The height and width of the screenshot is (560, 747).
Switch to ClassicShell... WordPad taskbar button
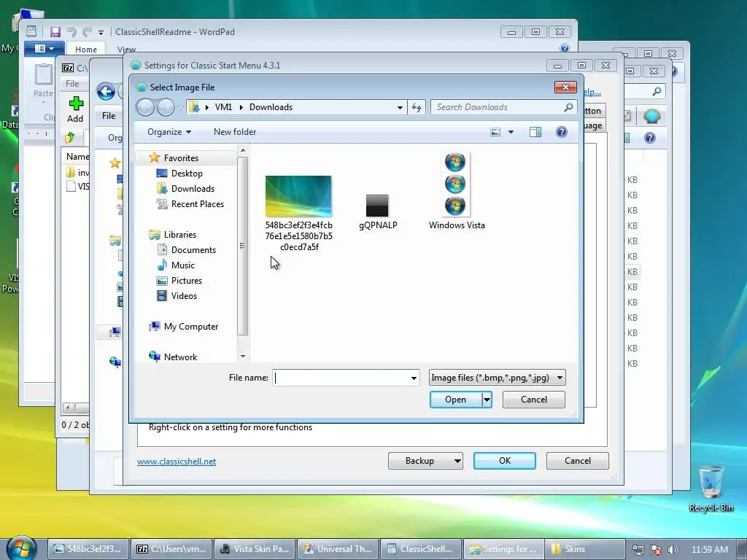pos(421,549)
